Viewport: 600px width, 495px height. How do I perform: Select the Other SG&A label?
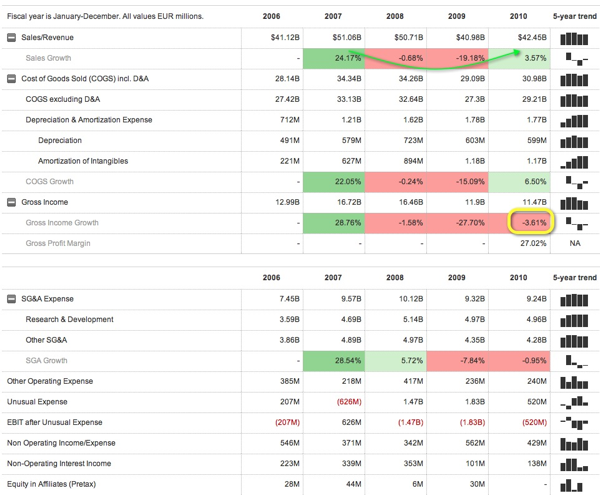[46, 340]
